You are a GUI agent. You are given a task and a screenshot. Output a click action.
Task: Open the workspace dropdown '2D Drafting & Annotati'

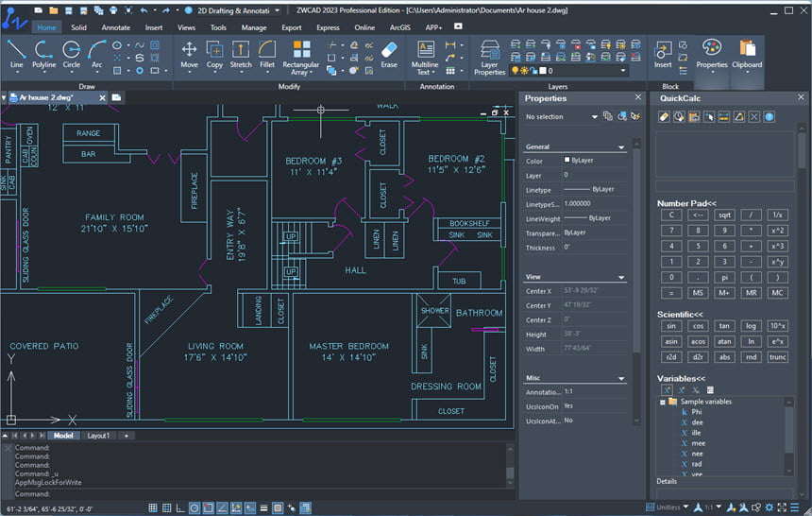(x=239, y=10)
